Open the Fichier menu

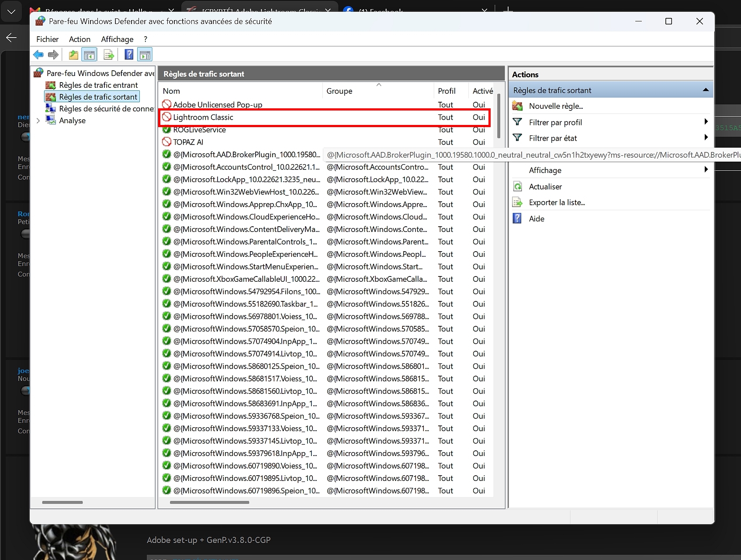click(x=47, y=39)
